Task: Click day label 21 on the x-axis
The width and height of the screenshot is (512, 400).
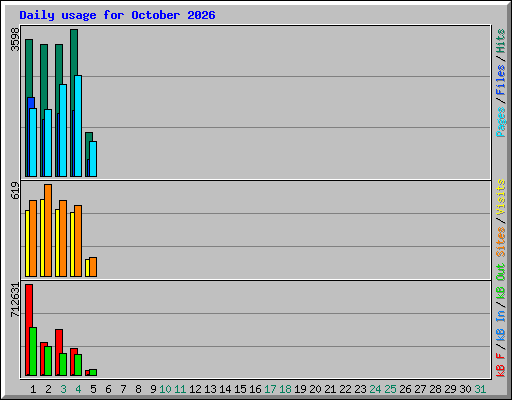Action: pyautogui.click(x=330, y=389)
